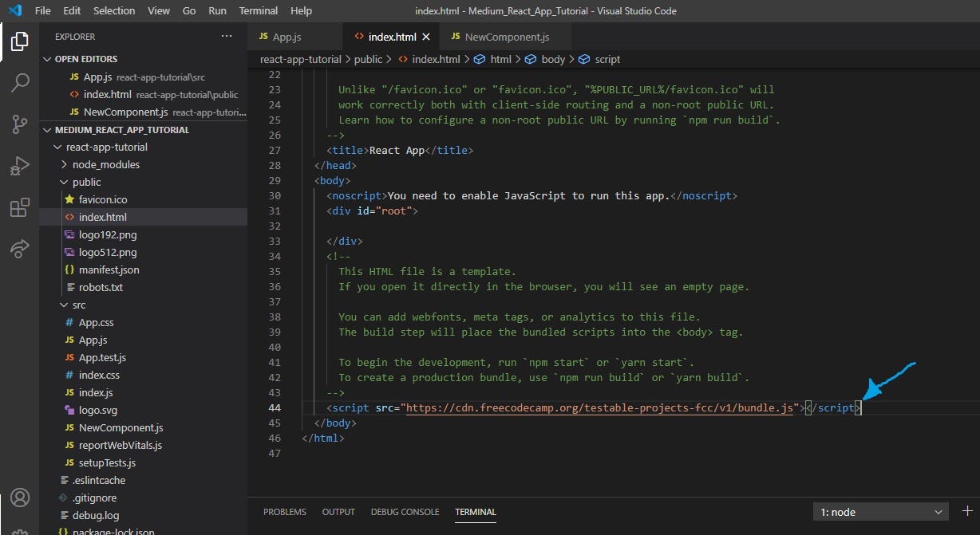
Task: Open the terminal selector dropdown '1: node'
Action: coord(880,512)
